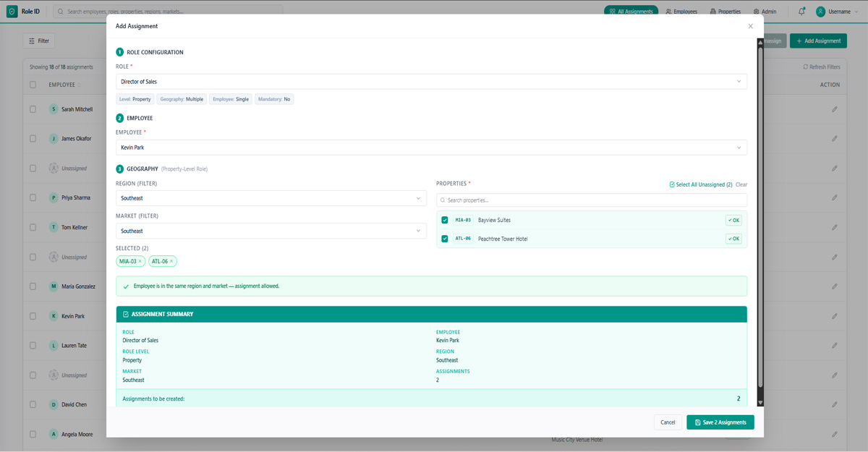Check the Lauren Tate row checkbox
This screenshot has width=868, height=452.
click(33, 346)
